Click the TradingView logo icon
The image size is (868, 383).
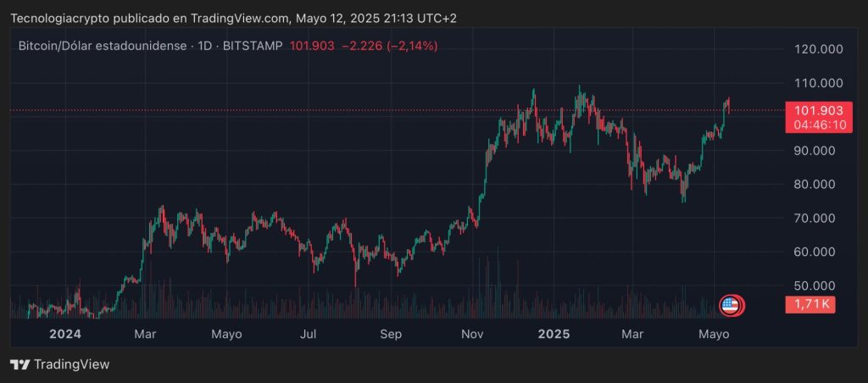[x=20, y=364]
